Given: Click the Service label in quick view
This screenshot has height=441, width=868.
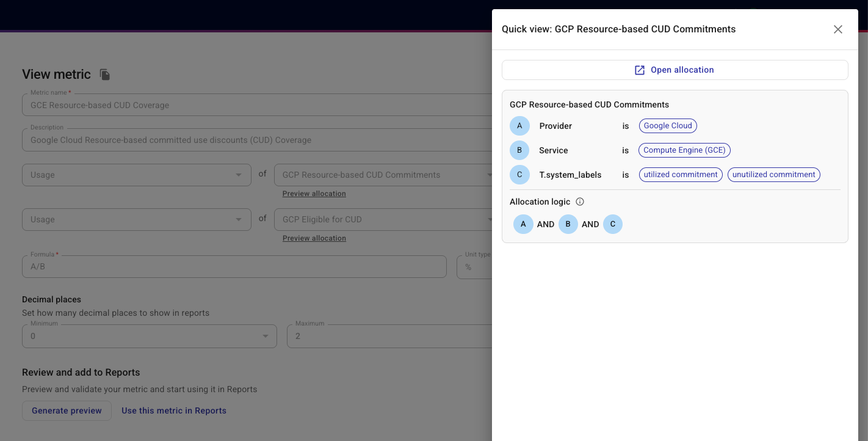Looking at the screenshot, I should [x=554, y=150].
